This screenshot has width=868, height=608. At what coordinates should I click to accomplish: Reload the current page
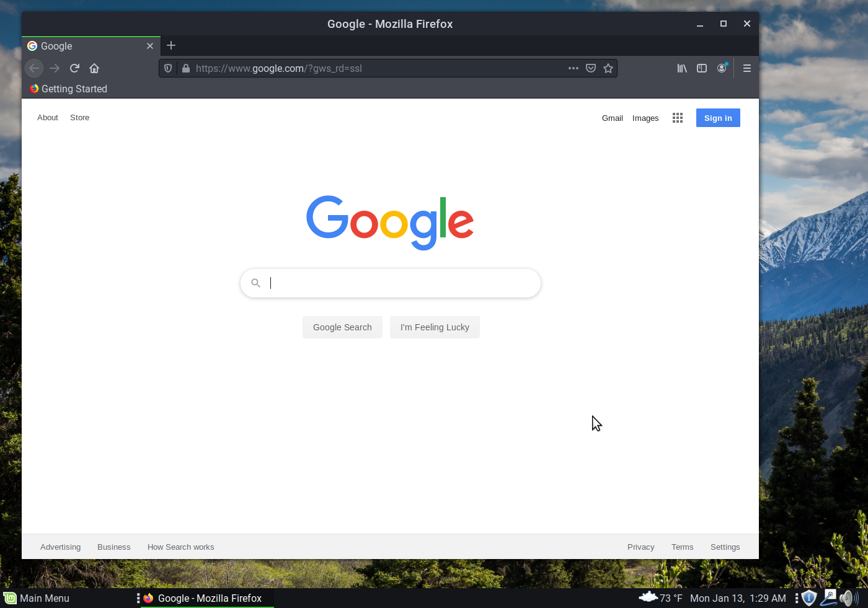(x=74, y=68)
